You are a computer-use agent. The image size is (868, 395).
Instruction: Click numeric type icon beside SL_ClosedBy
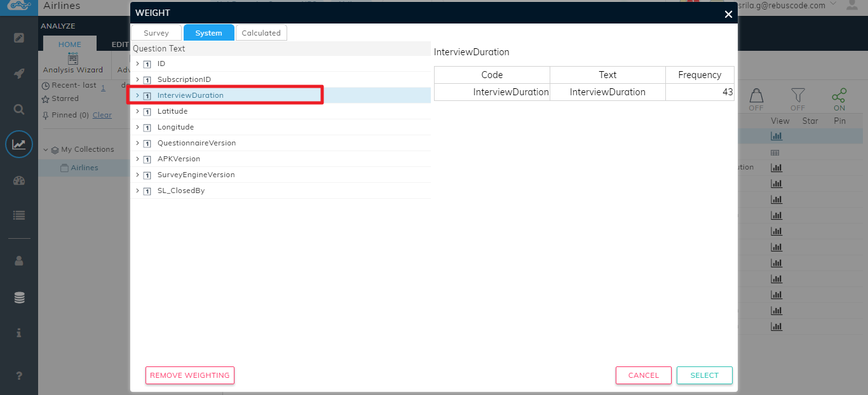tap(147, 191)
